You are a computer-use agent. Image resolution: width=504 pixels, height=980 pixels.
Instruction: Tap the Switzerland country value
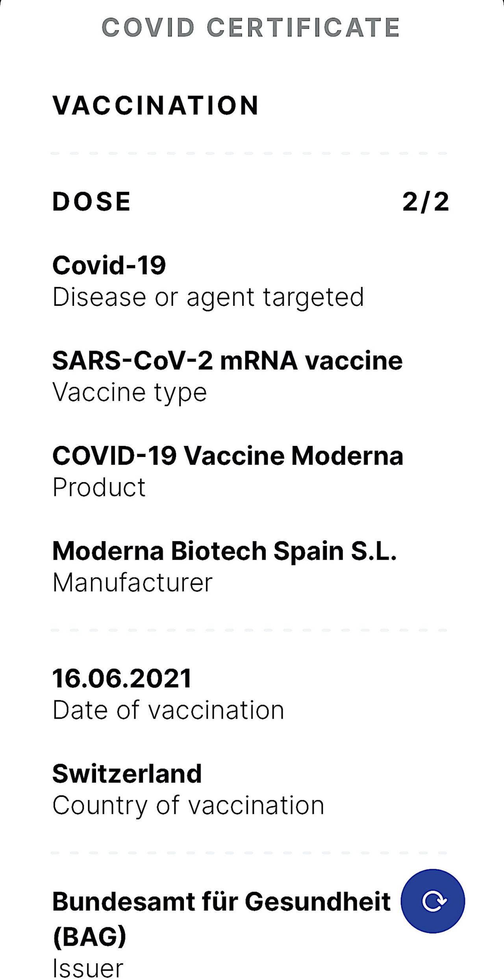127,774
